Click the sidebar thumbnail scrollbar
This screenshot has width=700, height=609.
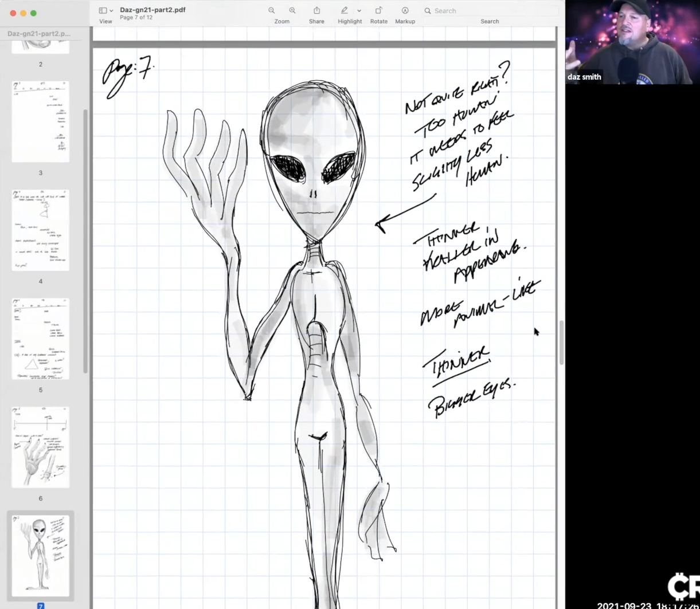click(x=86, y=241)
